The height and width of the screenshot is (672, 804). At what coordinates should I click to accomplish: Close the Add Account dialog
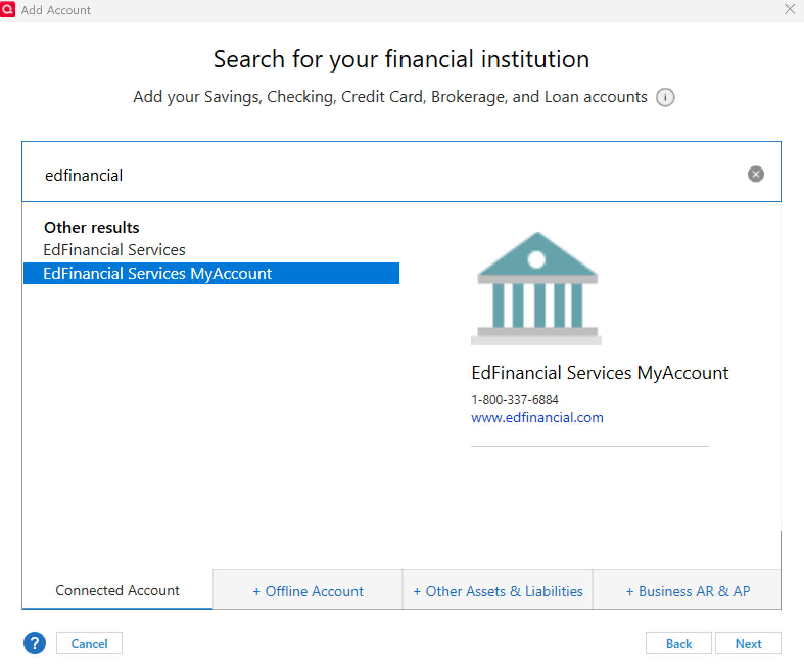point(790,9)
